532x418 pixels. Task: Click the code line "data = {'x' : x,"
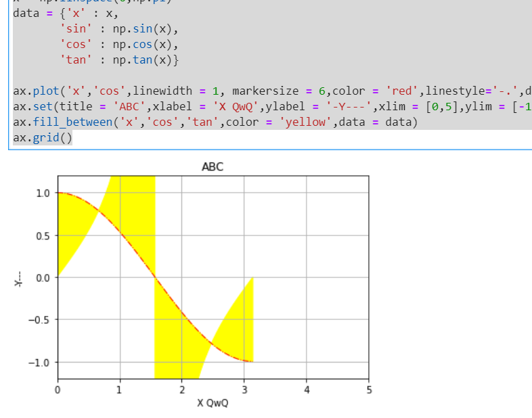pos(66,14)
